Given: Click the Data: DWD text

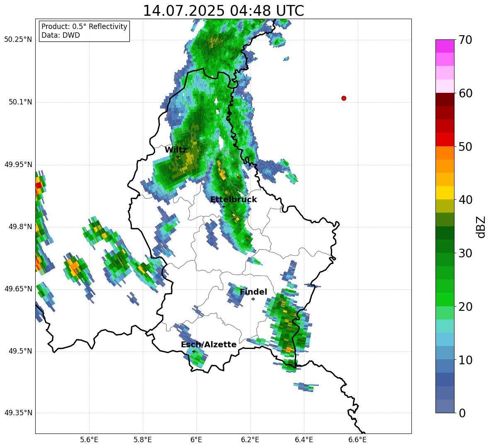Looking at the screenshot, I should pyautogui.click(x=61, y=35).
